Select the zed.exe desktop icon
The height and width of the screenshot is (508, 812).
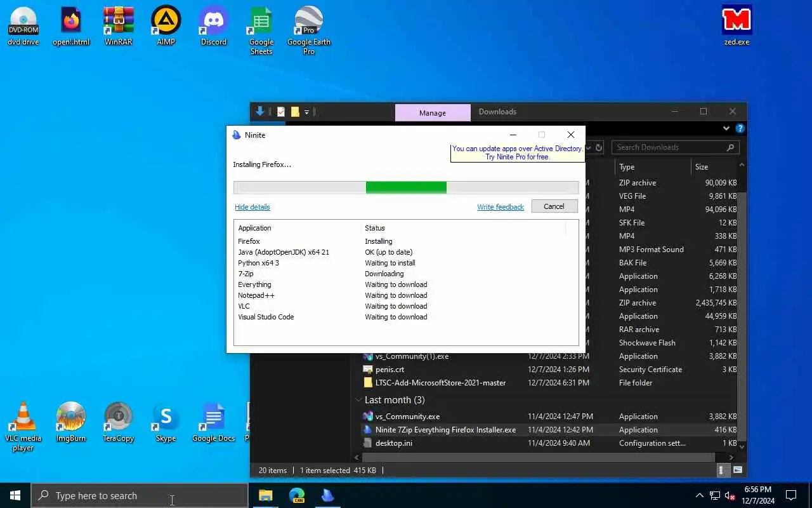[737, 27]
